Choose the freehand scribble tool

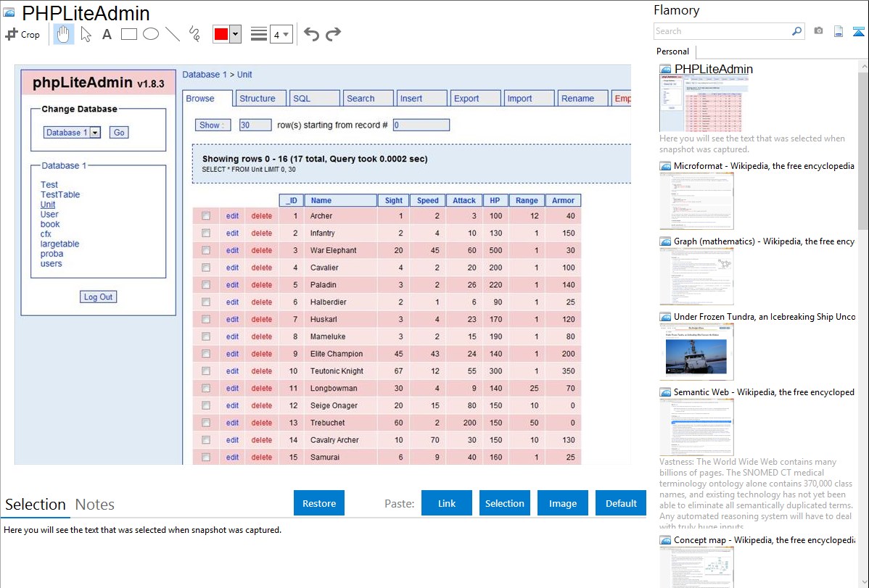click(x=194, y=34)
